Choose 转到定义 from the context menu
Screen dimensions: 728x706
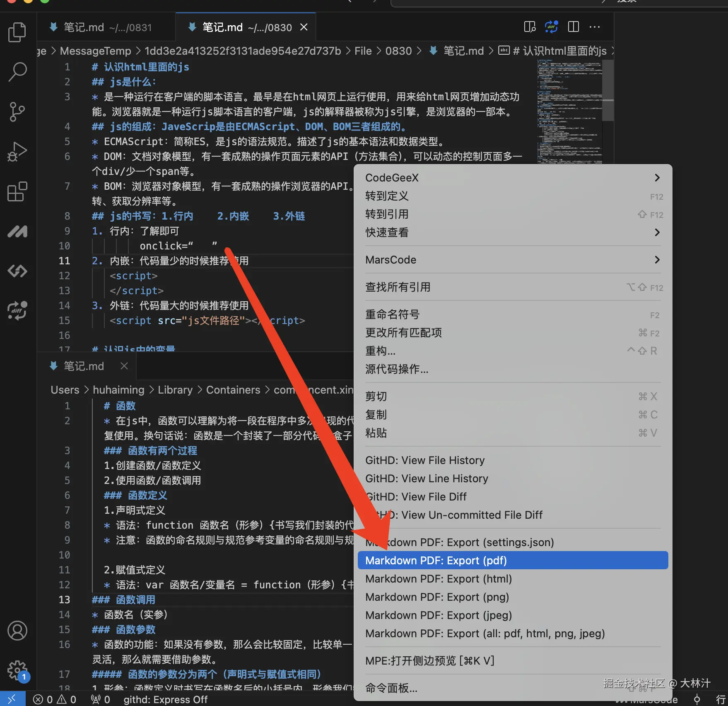pyautogui.click(x=513, y=196)
